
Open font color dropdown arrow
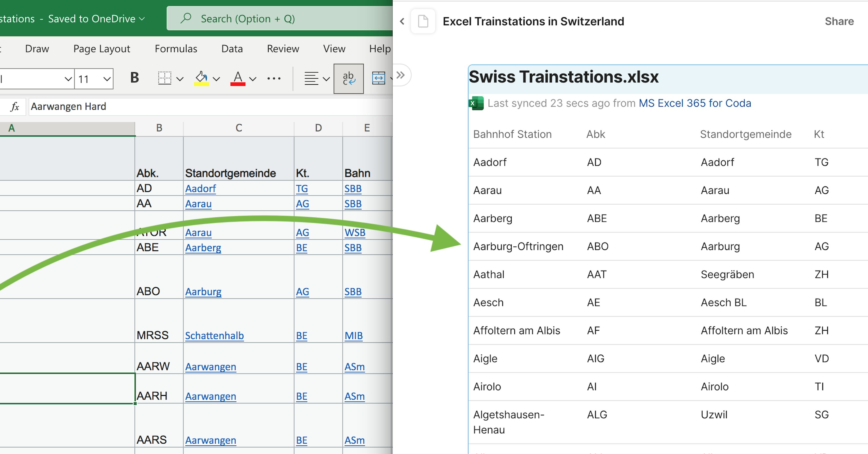click(x=253, y=79)
